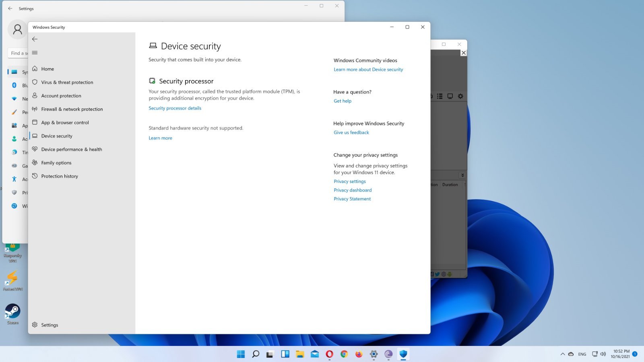644x362 pixels.
Task: Click Give us feedback link
Action: tap(351, 132)
